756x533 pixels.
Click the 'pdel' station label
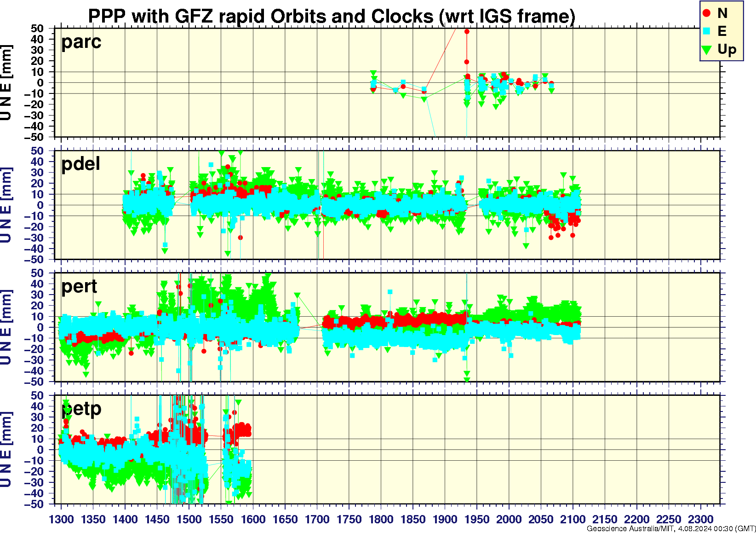point(81,163)
